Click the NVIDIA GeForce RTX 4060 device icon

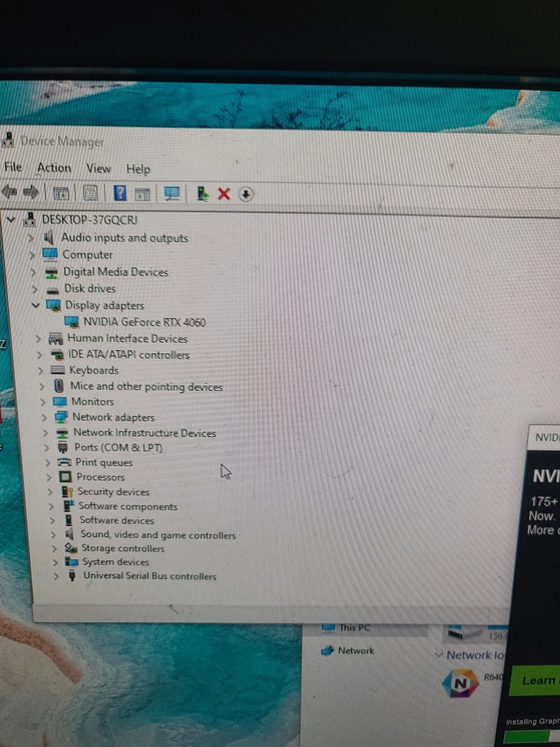[x=72, y=322]
